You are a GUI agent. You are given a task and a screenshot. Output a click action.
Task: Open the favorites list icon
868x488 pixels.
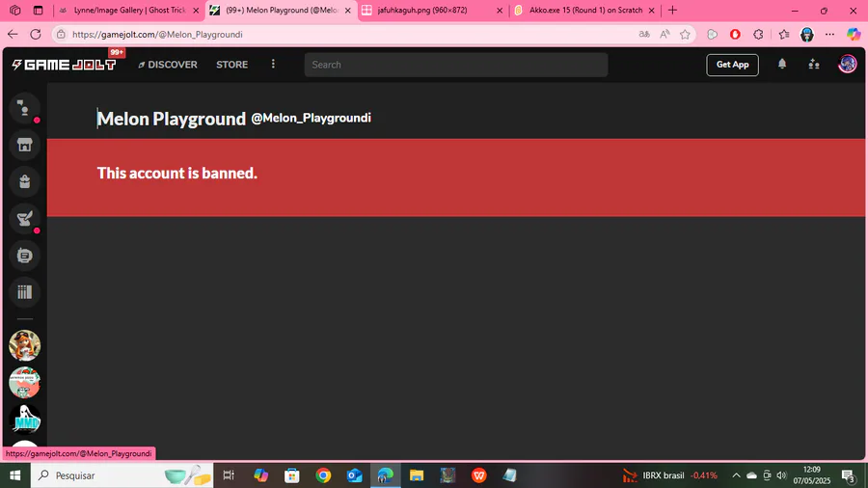(784, 35)
